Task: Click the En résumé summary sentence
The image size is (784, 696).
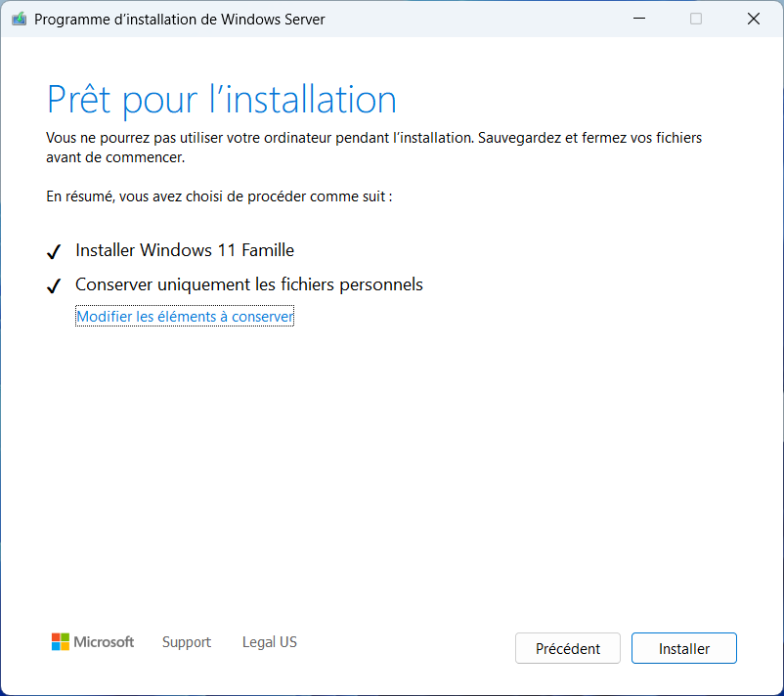Action: coord(219,196)
